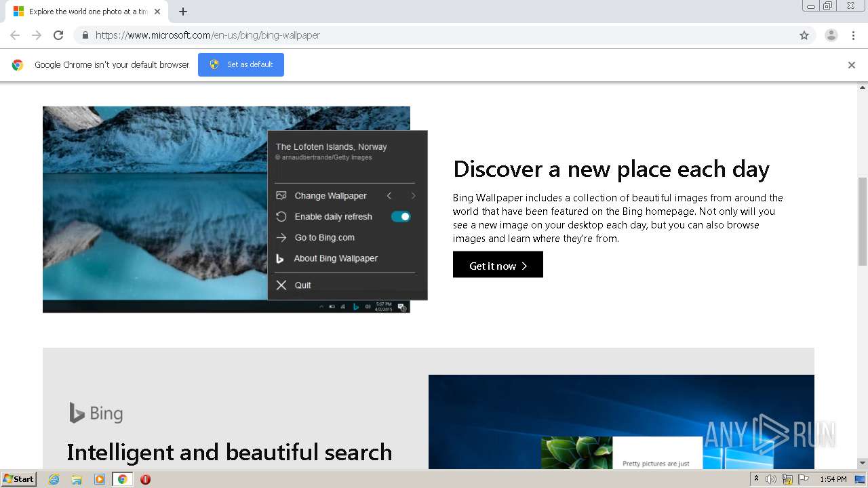Click the Chrome logo in infobar
The height and width of the screenshot is (488, 868).
[18, 65]
